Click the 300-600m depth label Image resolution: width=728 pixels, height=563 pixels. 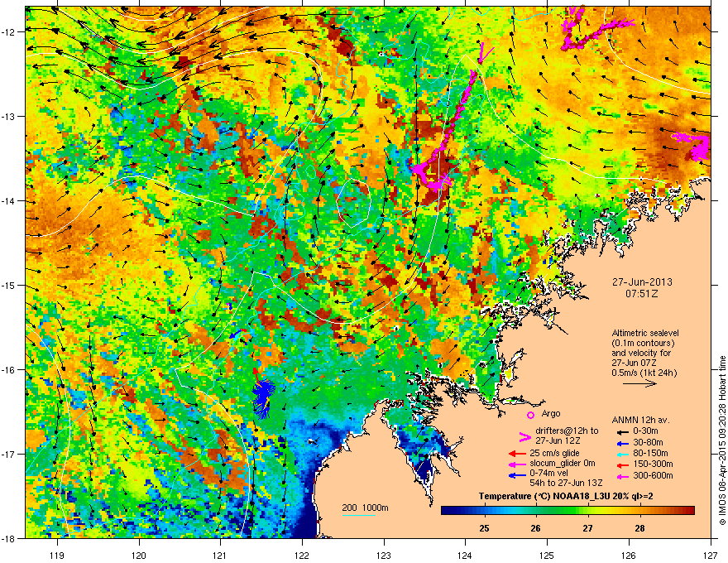653,475
